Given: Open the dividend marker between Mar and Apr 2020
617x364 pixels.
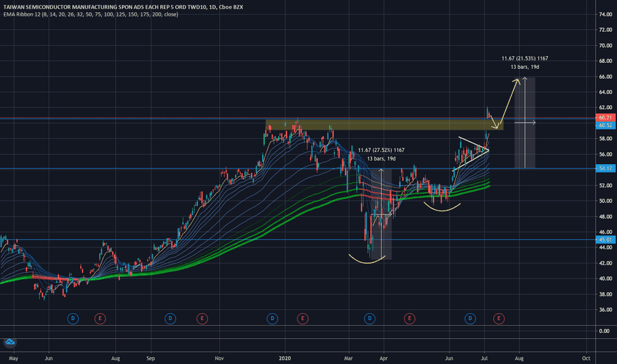Looking at the screenshot, I should pyautogui.click(x=369, y=318).
